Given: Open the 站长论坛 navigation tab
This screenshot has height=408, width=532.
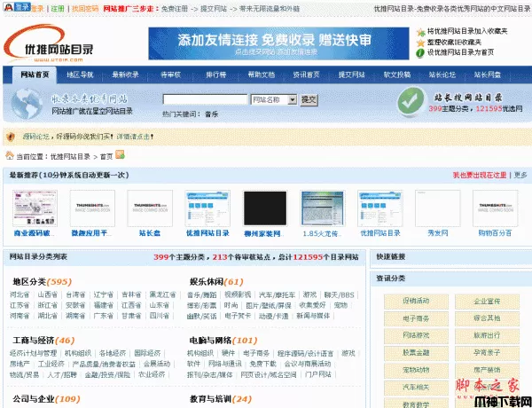Looking at the screenshot, I should coord(442,75).
